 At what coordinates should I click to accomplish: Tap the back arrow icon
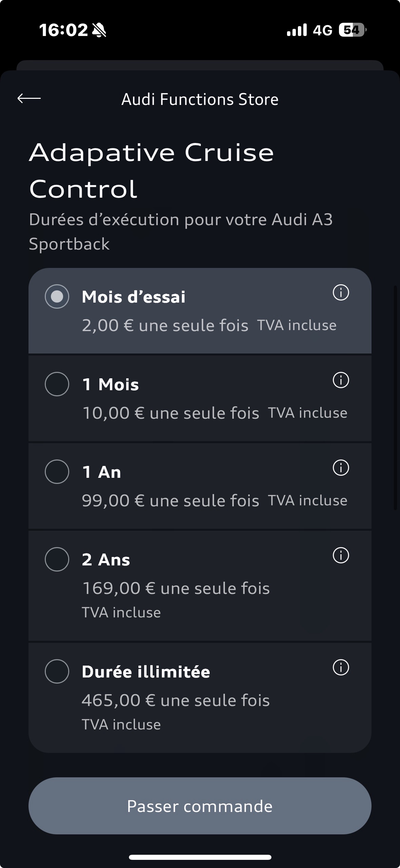[x=29, y=98]
